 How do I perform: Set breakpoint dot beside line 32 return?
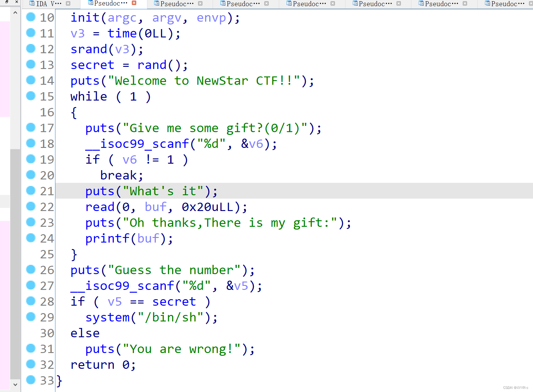(31, 364)
